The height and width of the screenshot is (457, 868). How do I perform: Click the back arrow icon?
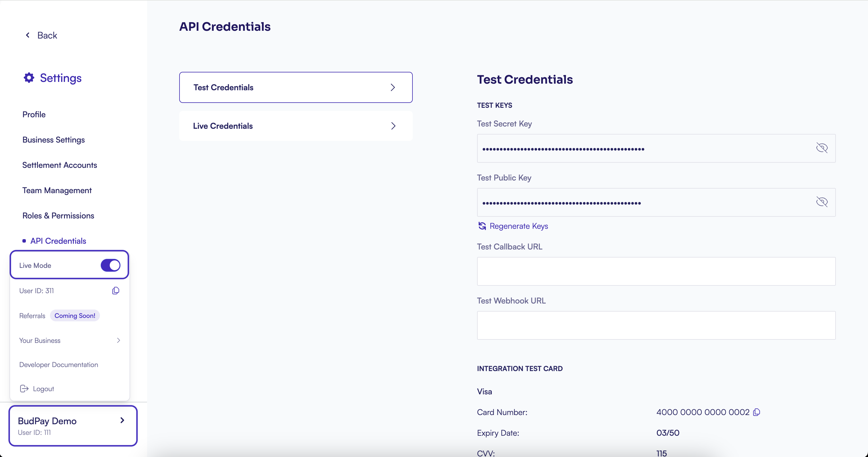[28, 35]
